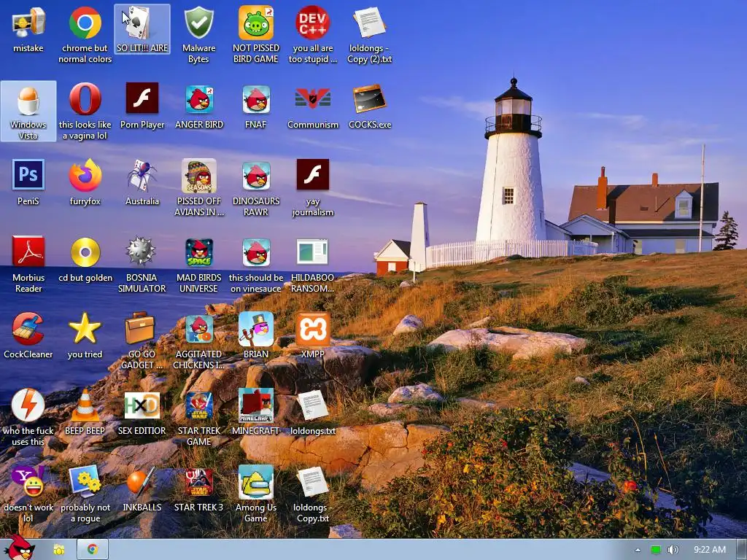Select the 'loldongs.txt' text file

click(x=313, y=413)
